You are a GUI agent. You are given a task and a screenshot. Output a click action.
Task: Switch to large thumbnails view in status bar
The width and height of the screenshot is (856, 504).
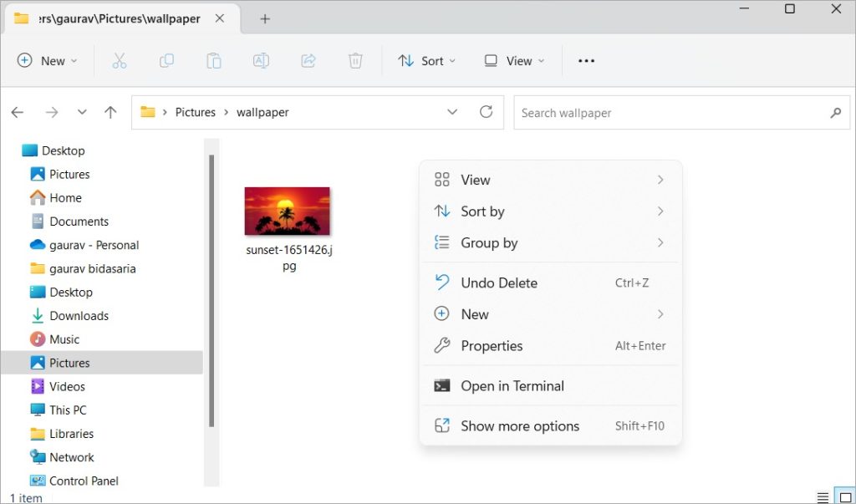[x=845, y=497]
